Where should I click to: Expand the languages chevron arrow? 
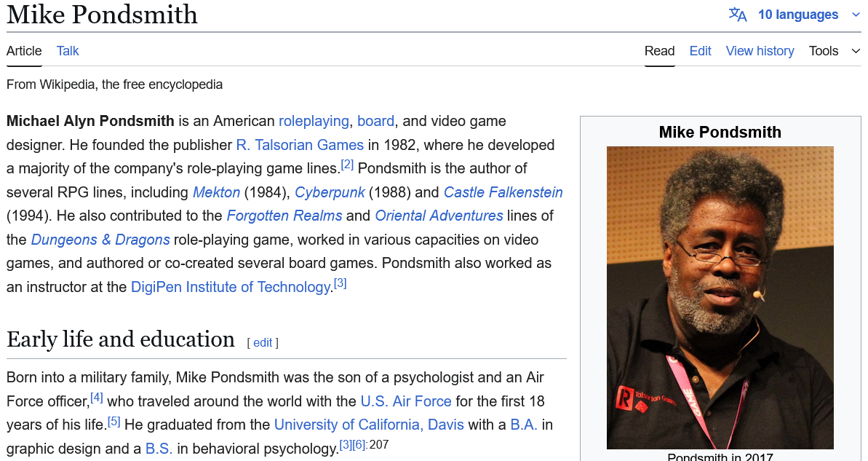(x=856, y=15)
